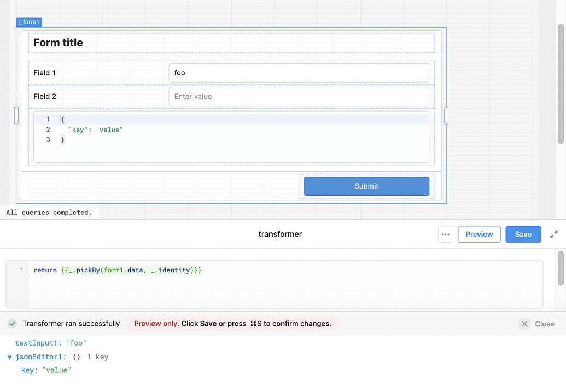Image resolution: width=566 pixels, height=392 pixels.
Task: Click the green success checkmark icon
Action: [x=12, y=324]
